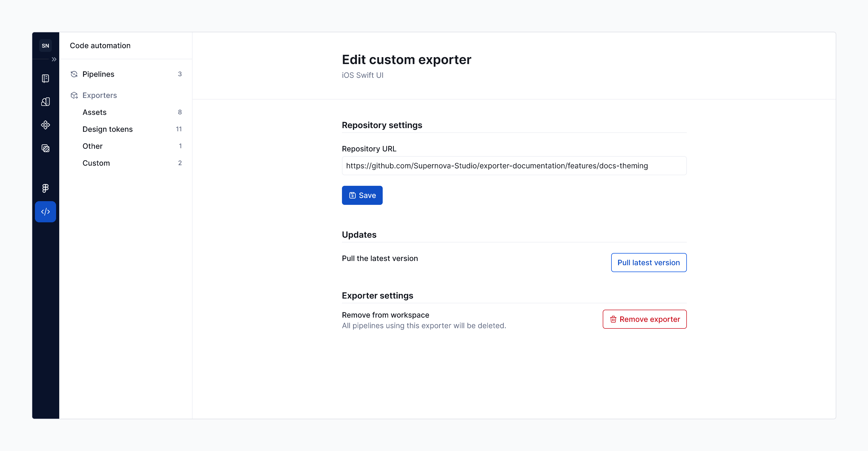Screen dimensions: 868x451
Task: Click the Exporters cube icon
Action: (x=74, y=96)
